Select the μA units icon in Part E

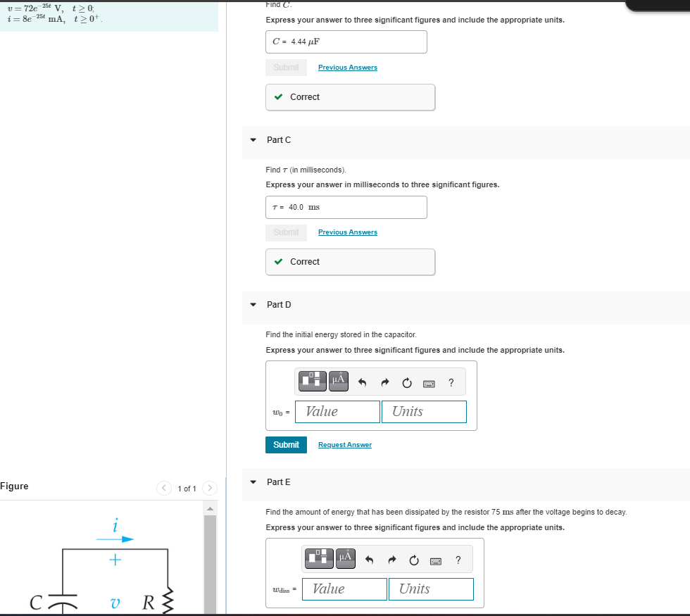(344, 558)
